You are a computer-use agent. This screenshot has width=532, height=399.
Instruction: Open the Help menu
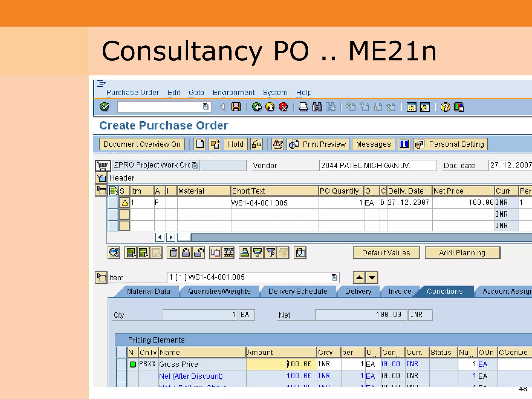point(304,93)
